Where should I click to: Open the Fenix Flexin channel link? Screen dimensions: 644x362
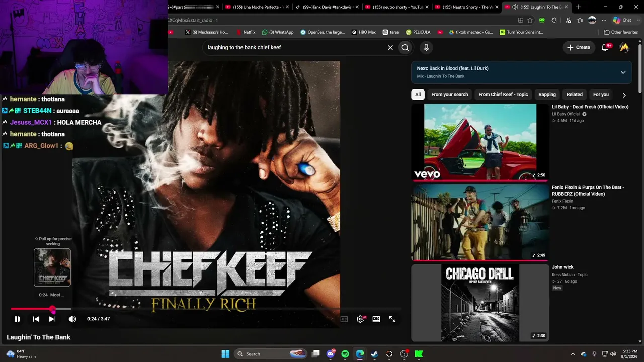point(562,201)
